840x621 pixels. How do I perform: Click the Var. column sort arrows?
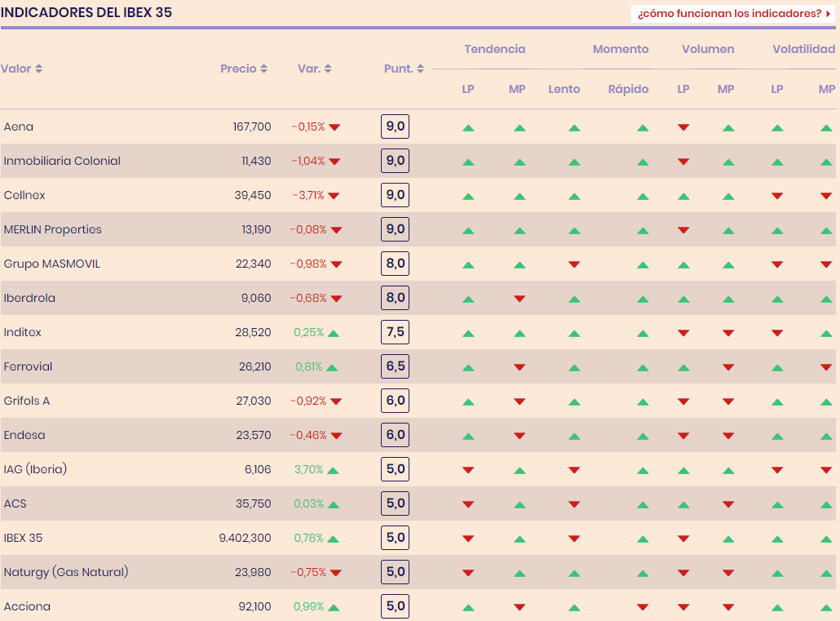(328, 69)
